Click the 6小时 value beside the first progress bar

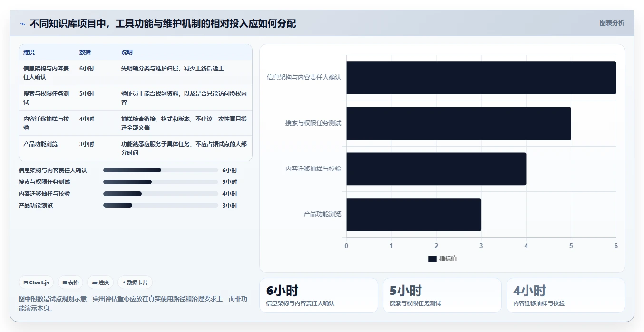[229, 170]
